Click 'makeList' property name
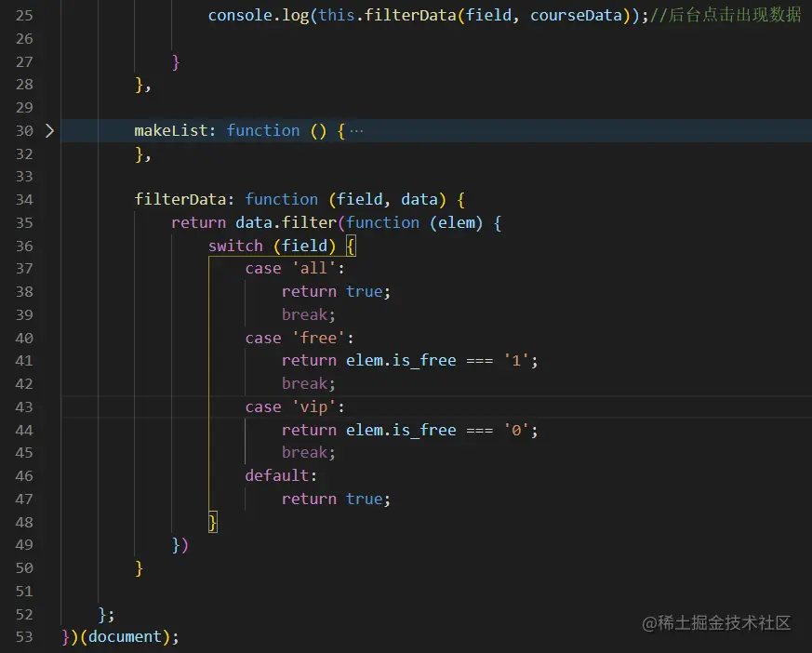 pos(171,130)
